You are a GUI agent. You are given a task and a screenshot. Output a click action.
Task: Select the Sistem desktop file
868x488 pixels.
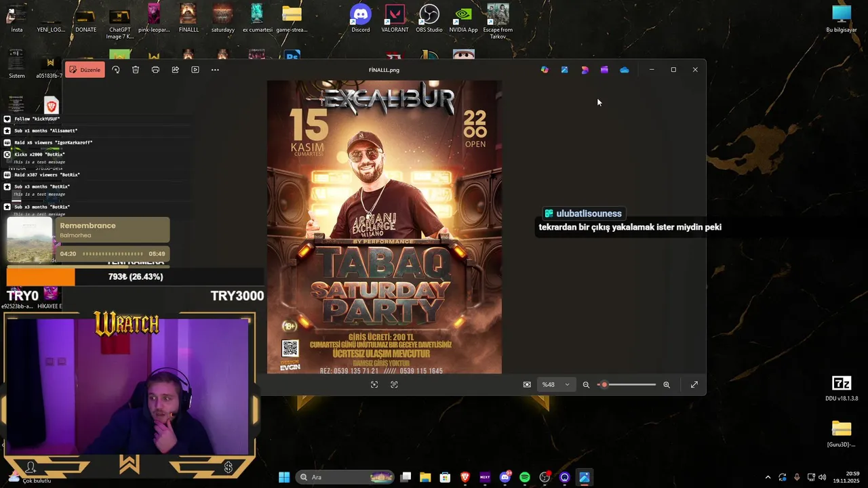point(17,64)
